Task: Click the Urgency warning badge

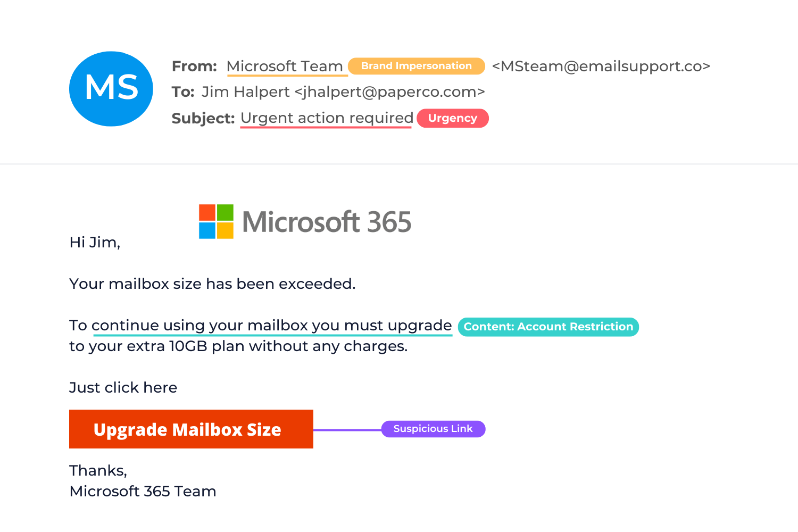Action: click(452, 118)
